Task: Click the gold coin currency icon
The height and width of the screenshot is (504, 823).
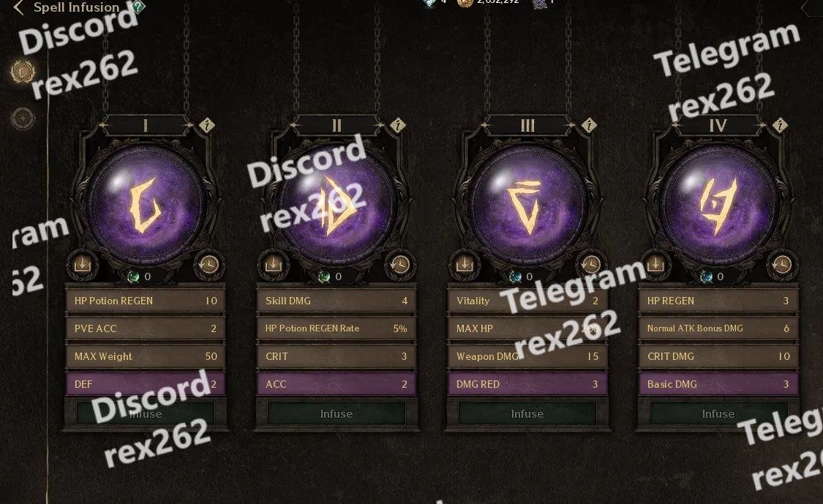Action: tap(465, 3)
